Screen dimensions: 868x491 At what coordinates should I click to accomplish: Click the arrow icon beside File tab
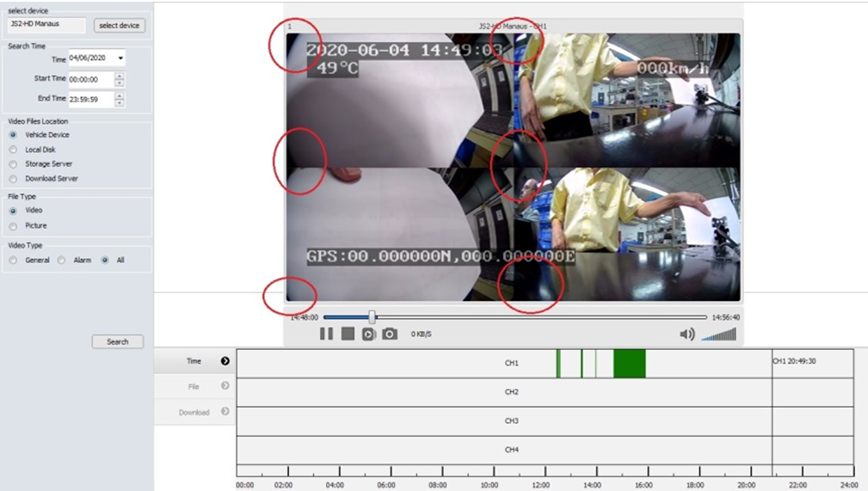pyautogui.click(x=225, y=386)
